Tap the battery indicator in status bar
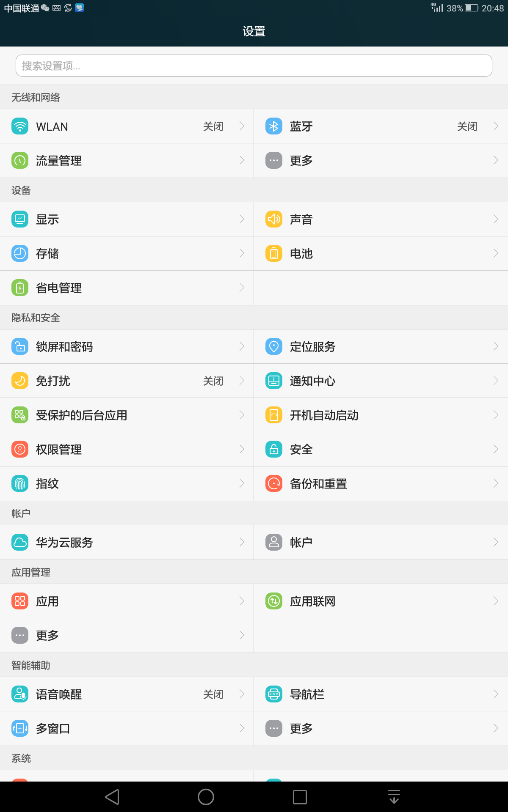 pos(472,8)
